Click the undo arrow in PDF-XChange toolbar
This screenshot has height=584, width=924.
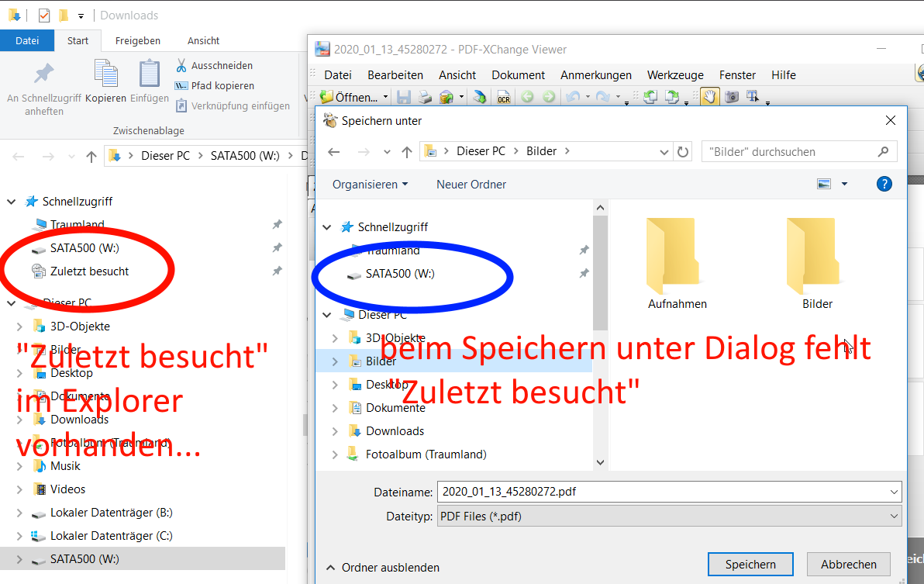[573, 97]
